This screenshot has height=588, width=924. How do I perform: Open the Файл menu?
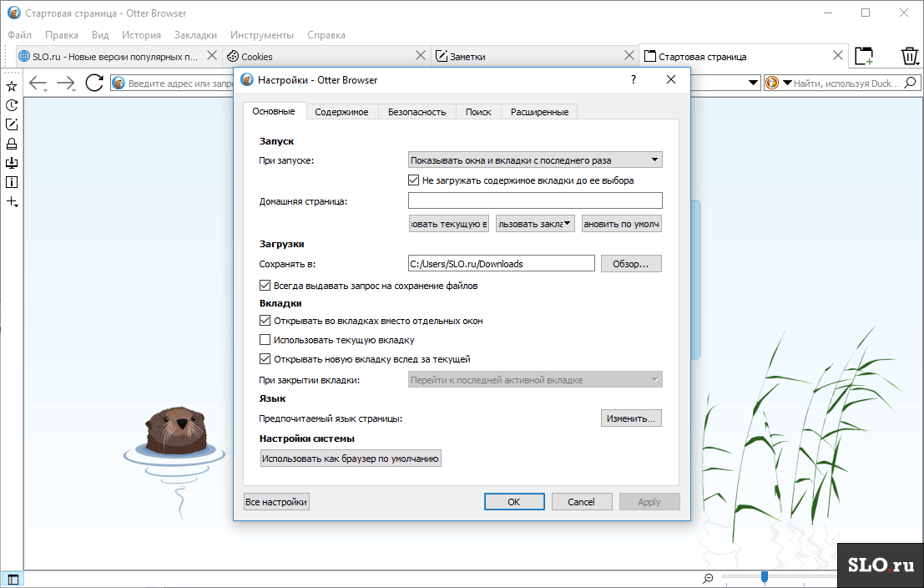coord(19,35)
